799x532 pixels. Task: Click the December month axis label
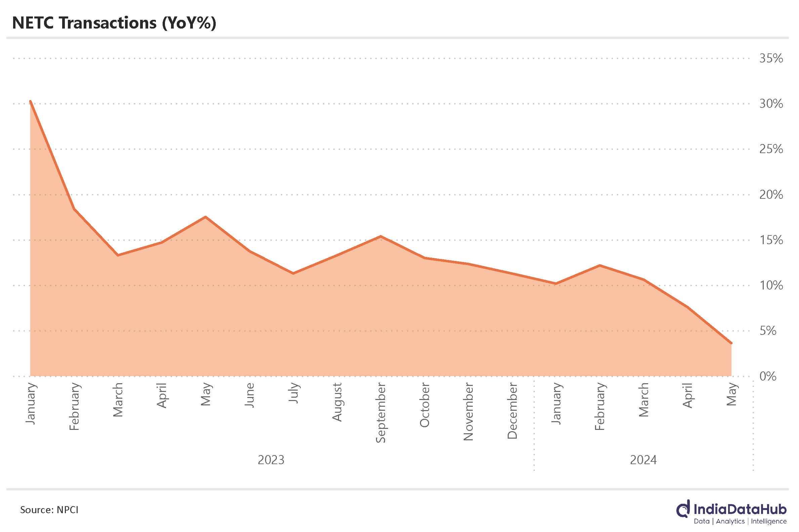512,411
